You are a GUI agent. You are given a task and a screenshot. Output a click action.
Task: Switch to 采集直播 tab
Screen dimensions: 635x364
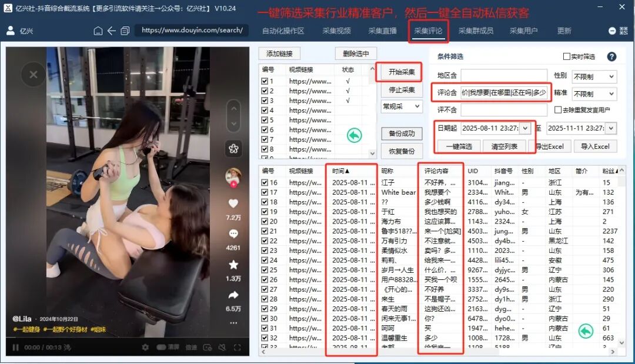pos(382,31)
